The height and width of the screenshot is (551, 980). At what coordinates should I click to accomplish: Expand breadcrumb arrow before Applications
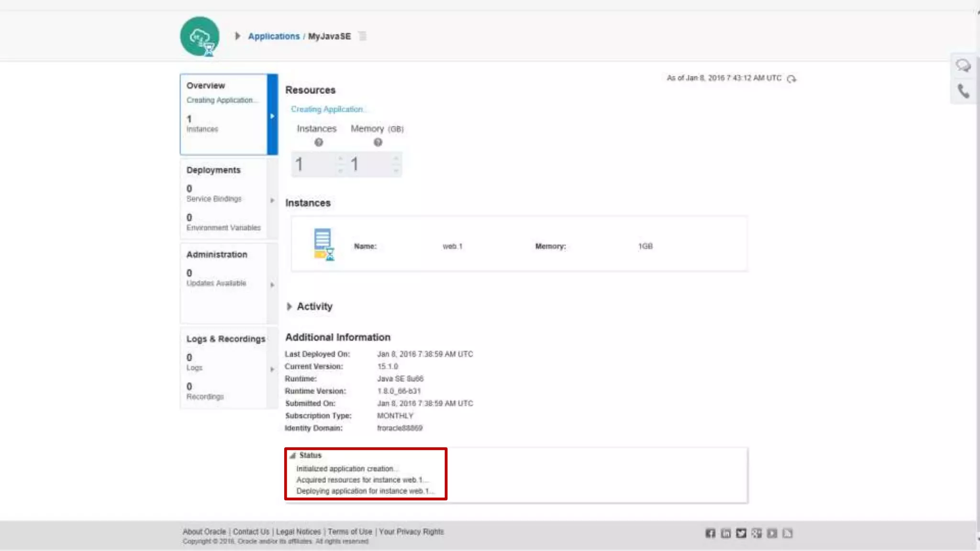[x=237, y=36]
